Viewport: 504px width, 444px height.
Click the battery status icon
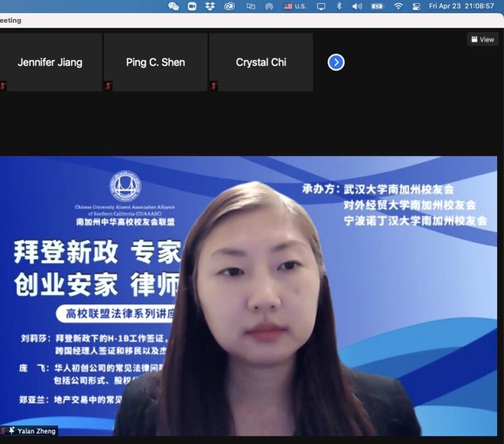click(x=377, y=6)
